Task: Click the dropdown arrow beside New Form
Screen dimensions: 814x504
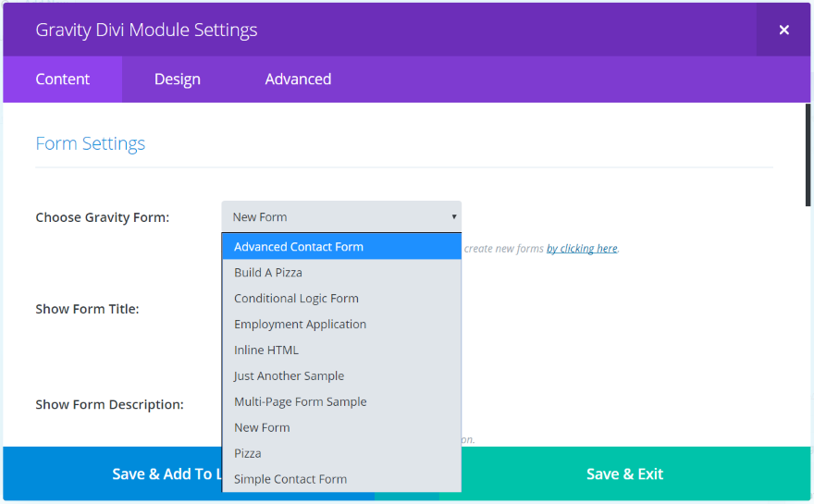Action: (x=453, y=217)
